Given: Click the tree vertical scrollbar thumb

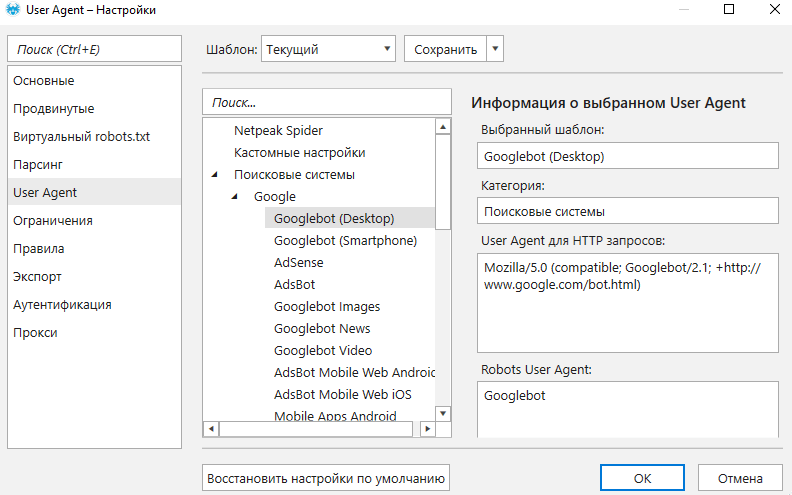Looking at the screenshot, I should 443,182.
